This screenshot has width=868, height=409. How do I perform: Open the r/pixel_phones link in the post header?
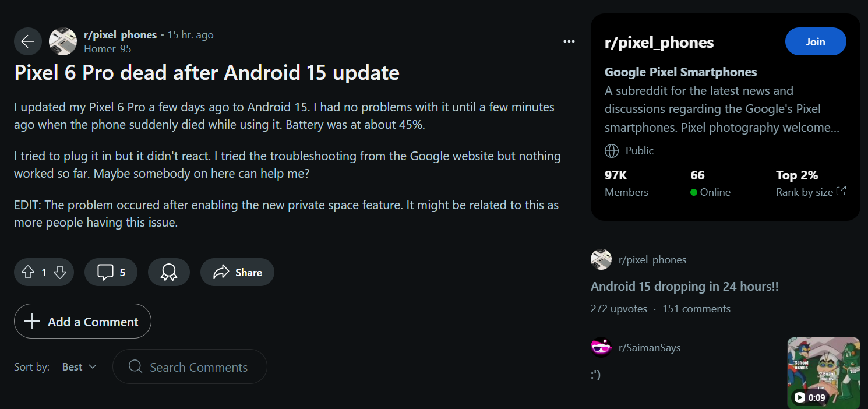120,35
